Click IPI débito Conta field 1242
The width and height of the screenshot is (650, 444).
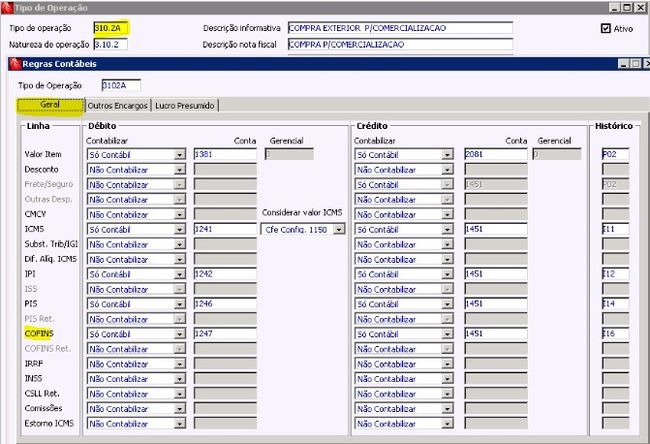[x=225, y=274]
